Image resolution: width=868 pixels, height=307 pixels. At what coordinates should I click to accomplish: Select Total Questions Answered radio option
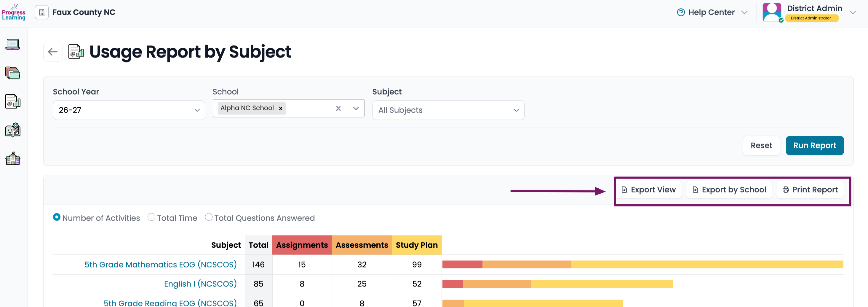pyautogui.click(x=209, y=217)
